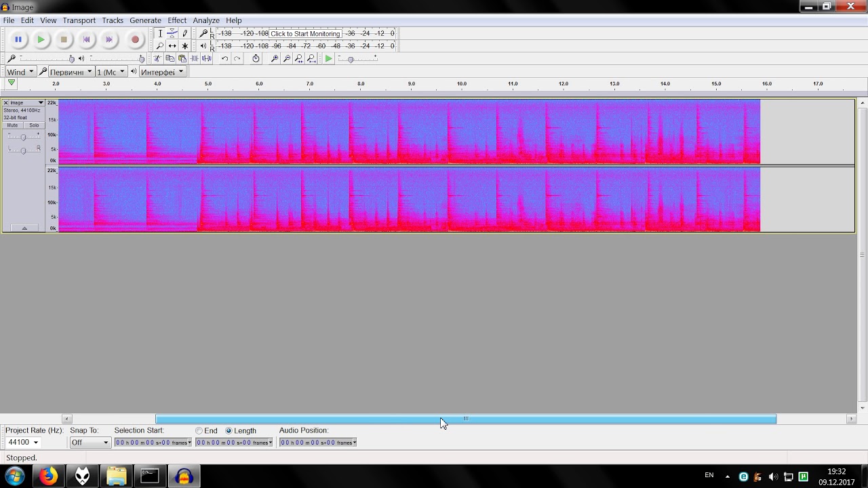The height and width of the screenshot is (488, 868).
Task: Open the recording channels dropdown
Action: click(x=111, y=72)
